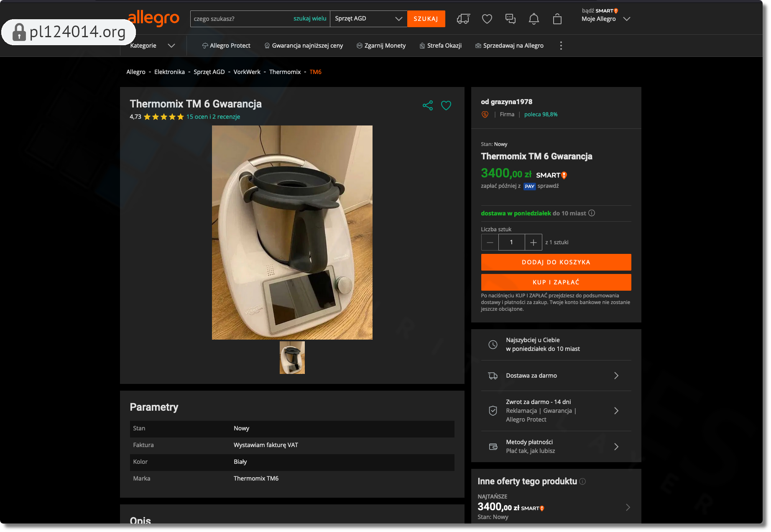Share this Thermomix listing
The image size is (771, 532).
(428, 105)
